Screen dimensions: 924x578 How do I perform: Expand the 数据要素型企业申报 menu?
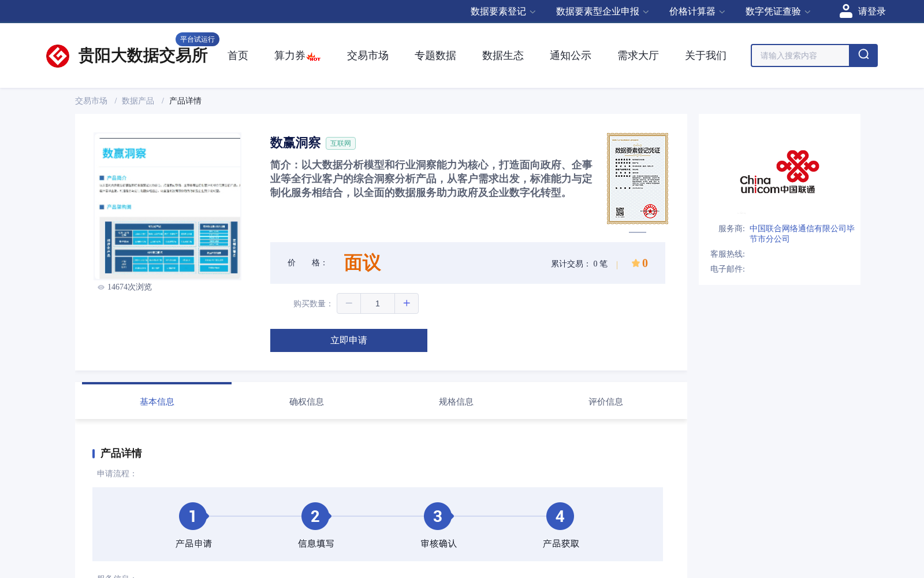[x=602, y=12]
